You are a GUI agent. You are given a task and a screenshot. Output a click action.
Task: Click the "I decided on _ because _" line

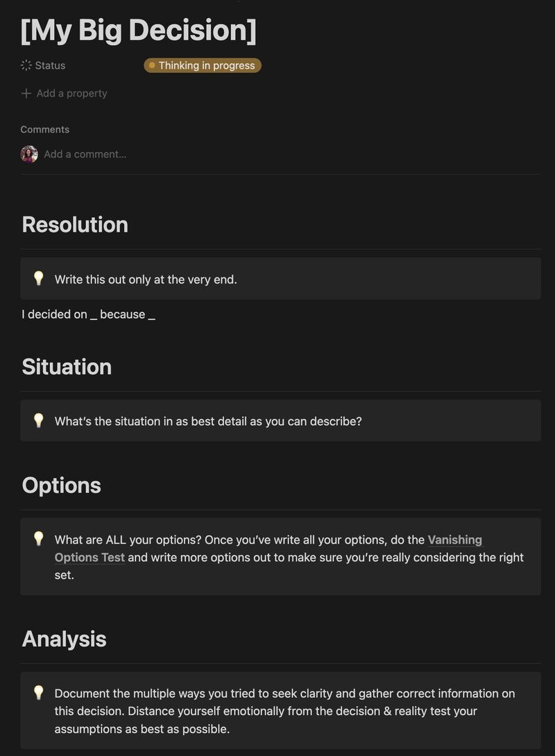pos(88,314)
